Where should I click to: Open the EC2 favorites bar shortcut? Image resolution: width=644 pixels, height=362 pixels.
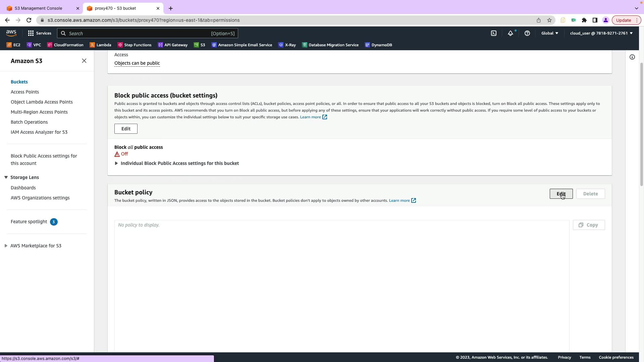(x=13, y=45)
